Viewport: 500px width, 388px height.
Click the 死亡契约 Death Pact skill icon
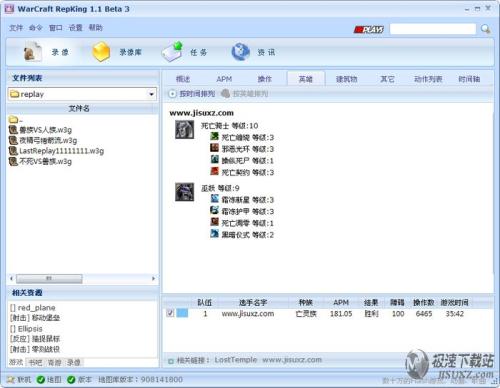click(214, 171)
